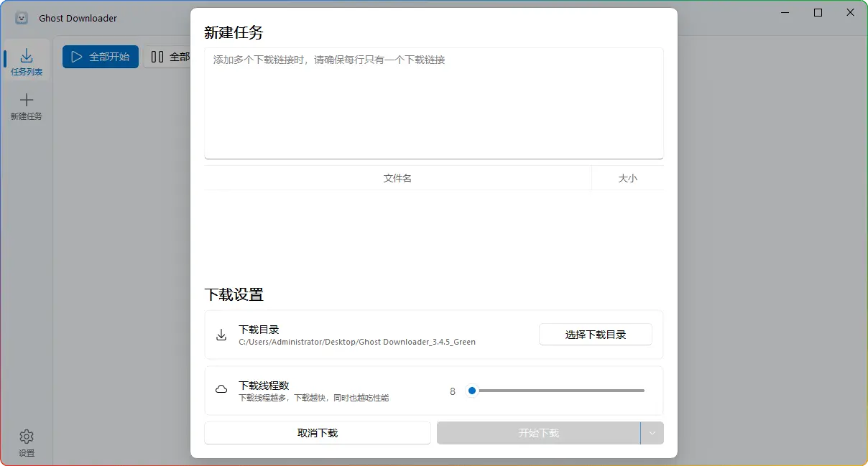Screen dimensions: 868x466
Task: Click the download threads slider handle
Action: tap(472, 391)
